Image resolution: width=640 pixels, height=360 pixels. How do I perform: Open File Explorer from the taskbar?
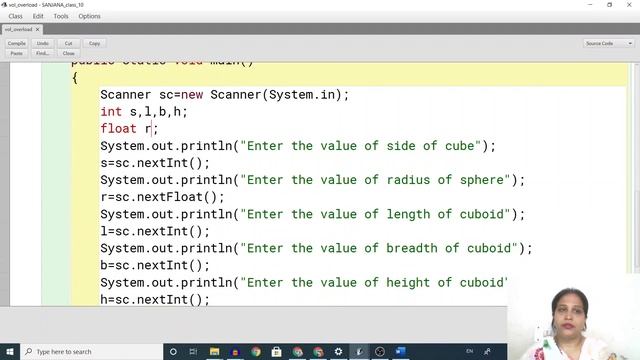[x=215, y=351]
